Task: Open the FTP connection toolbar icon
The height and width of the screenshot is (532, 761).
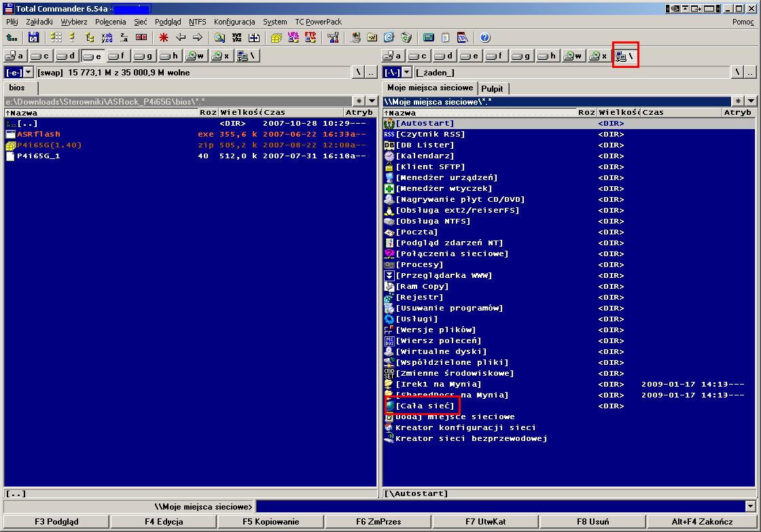Action: pos(310,37)
